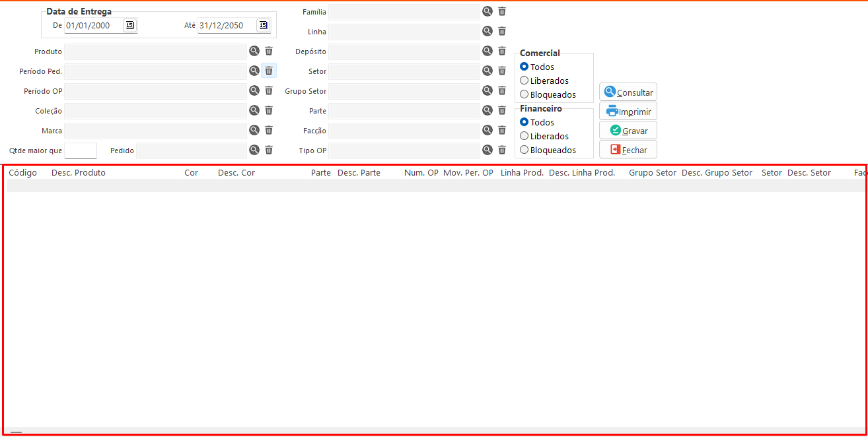Click the search magnifier next to Produto

click(x=254, y=51)
